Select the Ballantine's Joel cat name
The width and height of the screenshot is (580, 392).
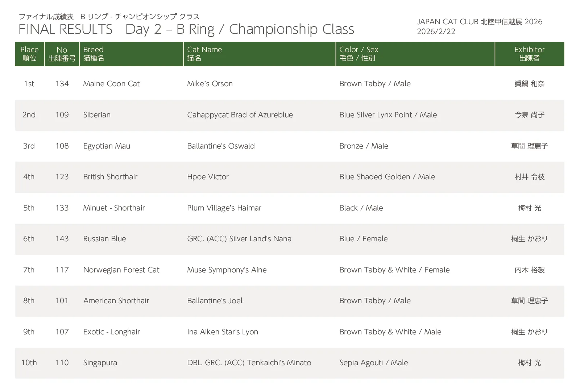(x=215, y=301)
